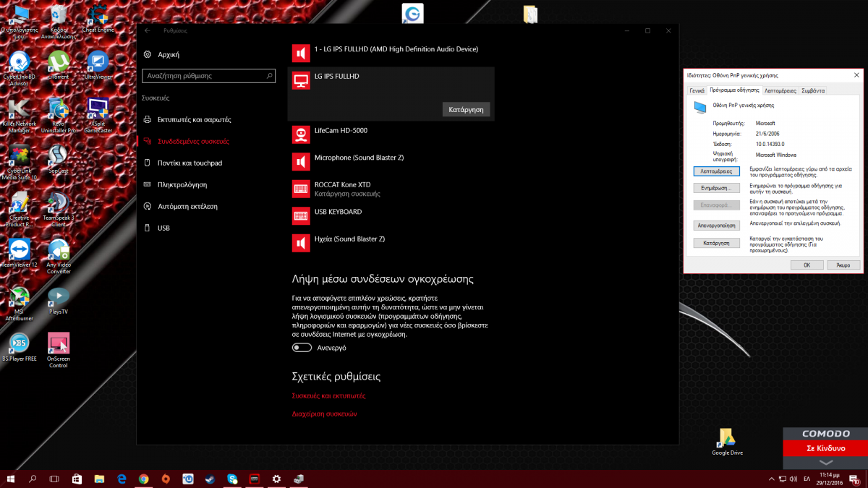
Task: Click the LG IPS FULLHD monitor icon
Action: point(301,81)
